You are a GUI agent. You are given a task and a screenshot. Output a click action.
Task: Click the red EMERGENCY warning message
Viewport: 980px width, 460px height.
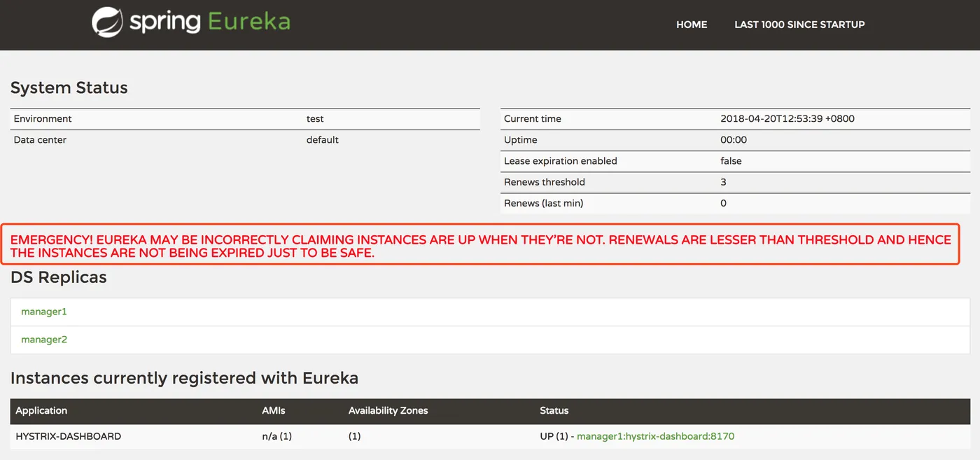480,246
